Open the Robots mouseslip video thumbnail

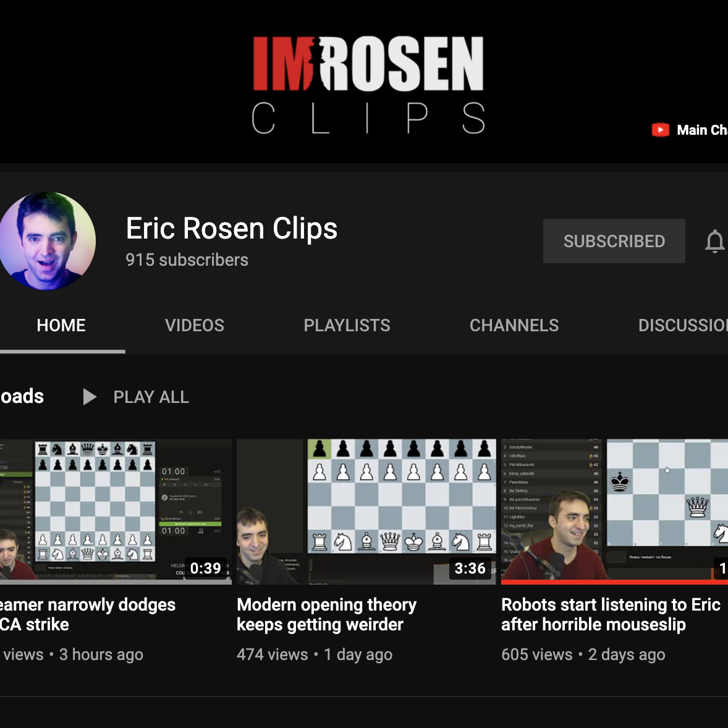coord(615,512)
